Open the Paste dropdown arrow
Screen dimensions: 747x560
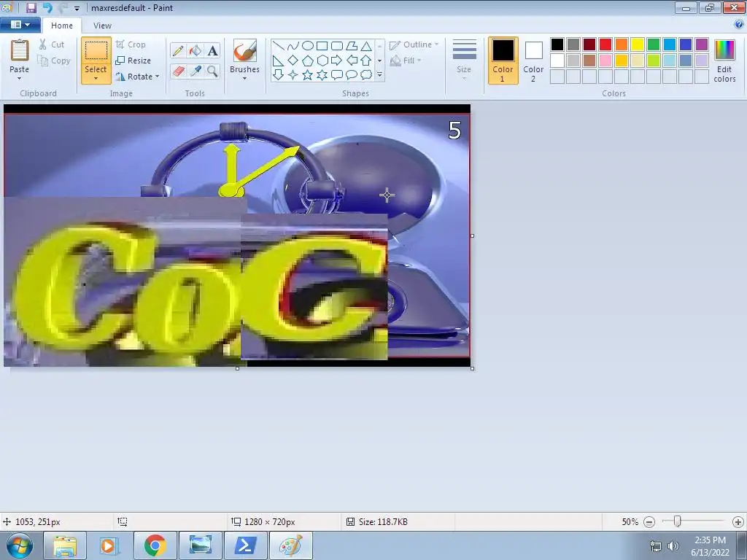click(19, 79)
